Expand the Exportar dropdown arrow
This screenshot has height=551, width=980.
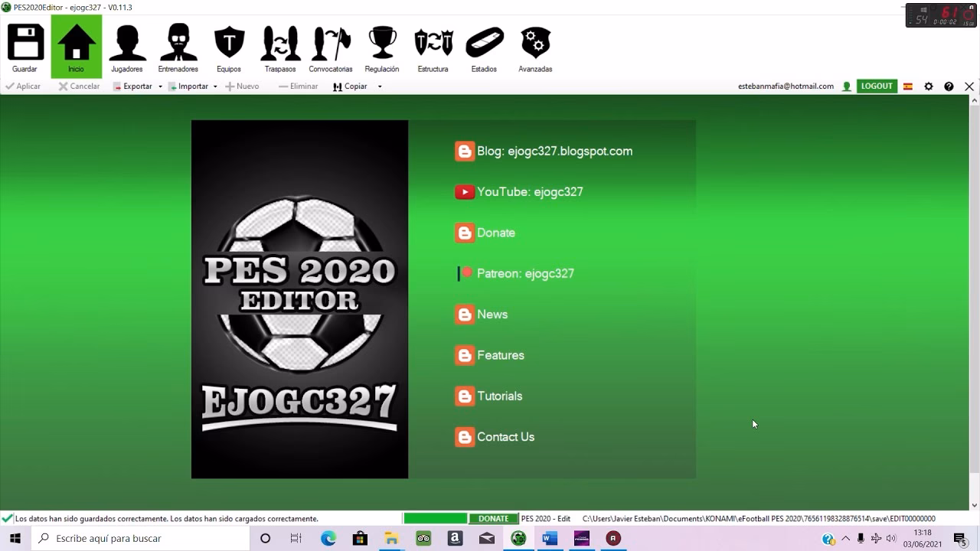160,86
